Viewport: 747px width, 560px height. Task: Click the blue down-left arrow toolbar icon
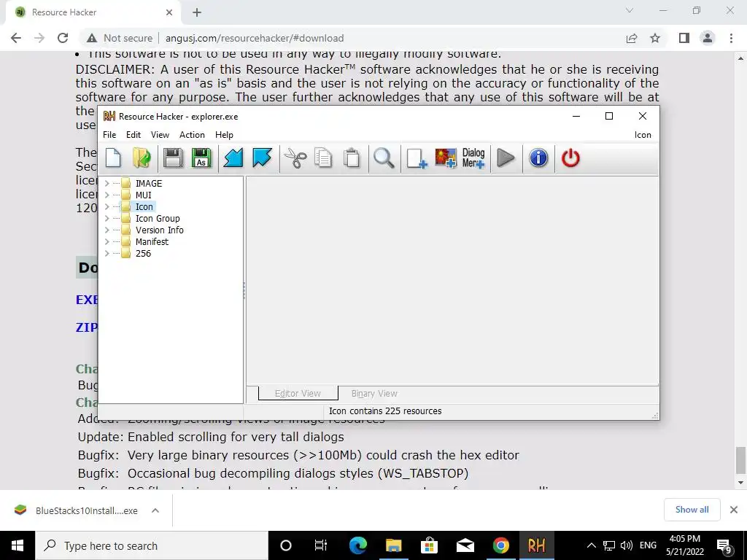click(x=233, y=158)
